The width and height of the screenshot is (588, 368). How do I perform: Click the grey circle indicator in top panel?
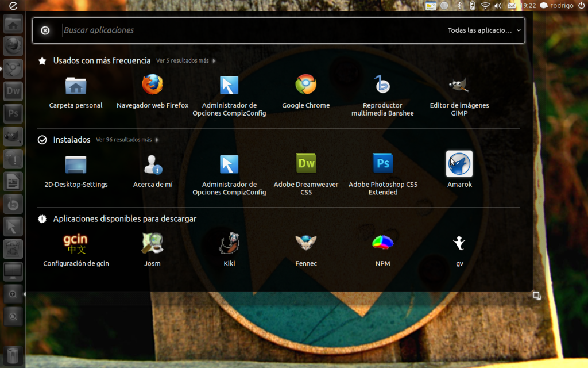coord(444,6)
